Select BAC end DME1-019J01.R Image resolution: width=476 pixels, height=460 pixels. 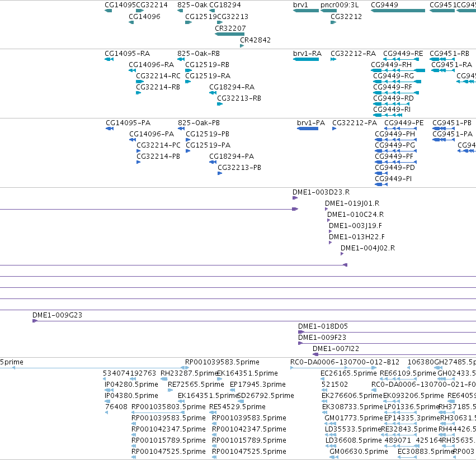[352, 203]
